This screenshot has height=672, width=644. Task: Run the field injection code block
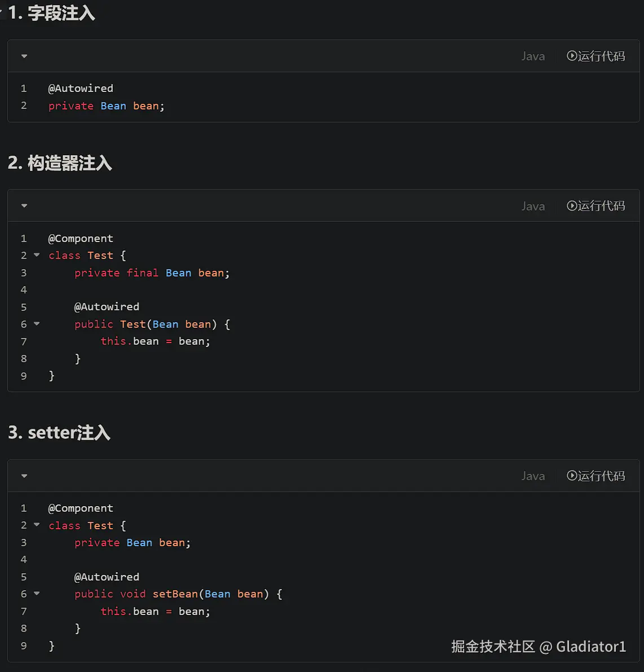tap(596, 56)
